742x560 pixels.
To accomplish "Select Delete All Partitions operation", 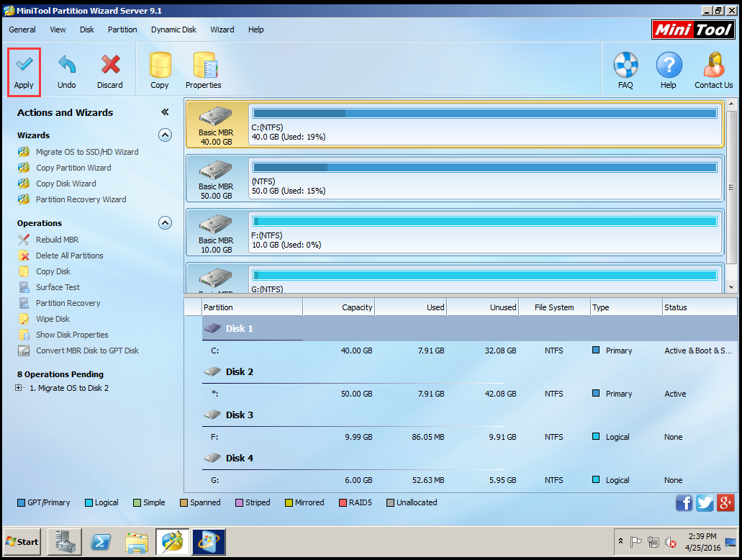I will (x=69, y=256).
